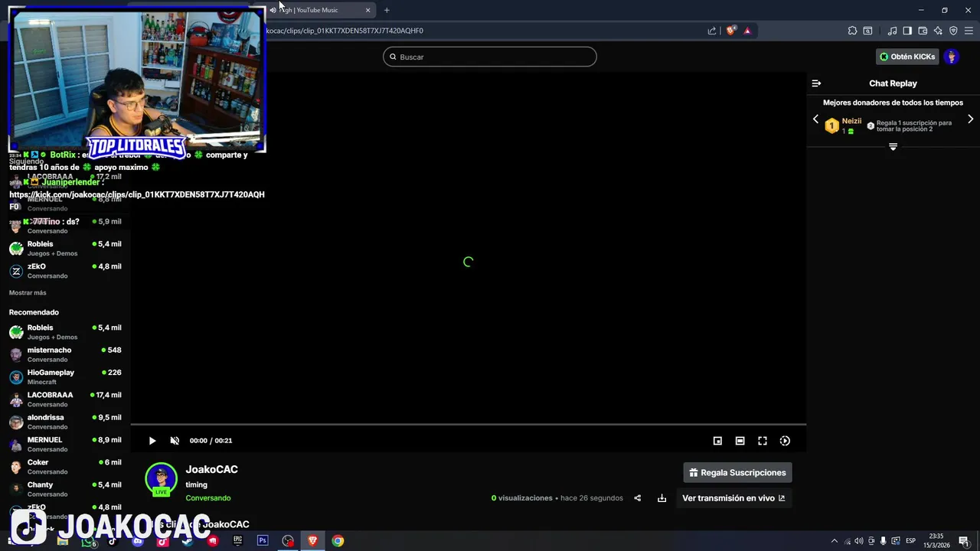Open playback speed settings icon
This screenshot has width=980, height=551.
pos(785,441)
